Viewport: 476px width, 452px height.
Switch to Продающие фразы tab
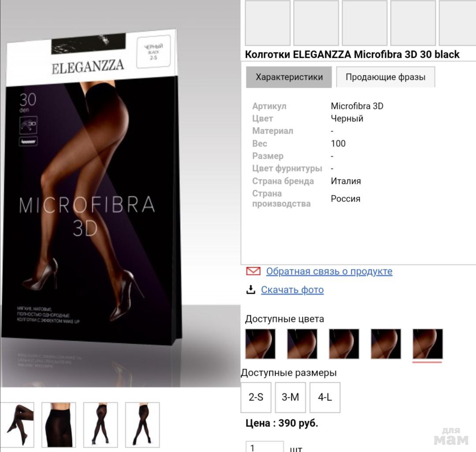click(x=386, y=77)
